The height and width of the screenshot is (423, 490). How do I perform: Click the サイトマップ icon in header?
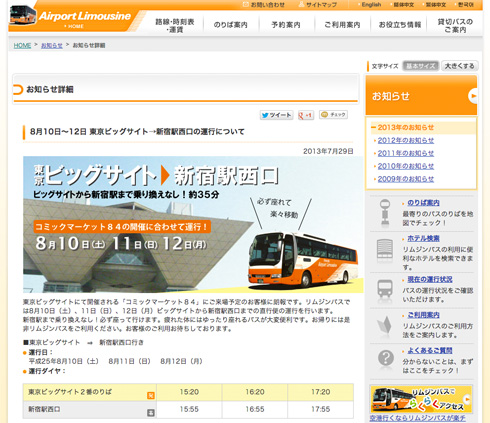(x=301, y=4)
